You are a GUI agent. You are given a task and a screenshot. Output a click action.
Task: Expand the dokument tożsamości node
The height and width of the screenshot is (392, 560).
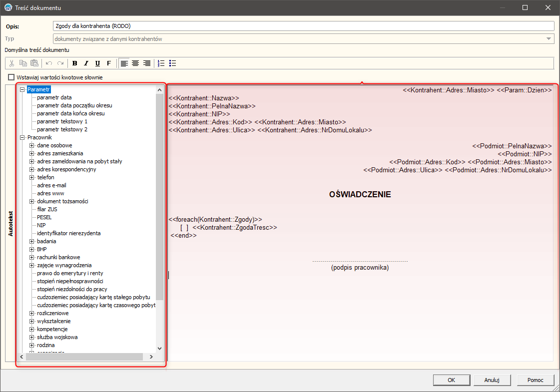[32, 201]
